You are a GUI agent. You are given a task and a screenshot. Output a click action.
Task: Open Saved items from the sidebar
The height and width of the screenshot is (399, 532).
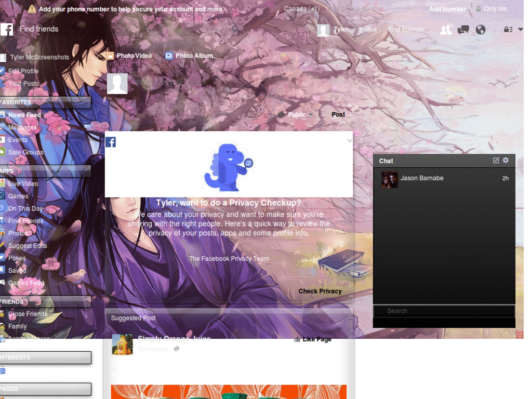click(16, 270)
